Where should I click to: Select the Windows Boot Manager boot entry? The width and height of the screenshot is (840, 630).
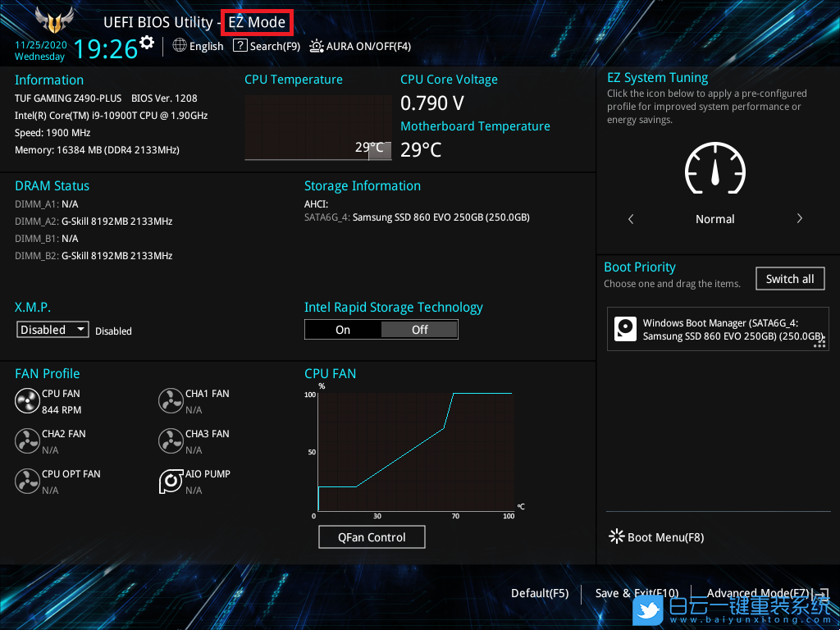718,329
